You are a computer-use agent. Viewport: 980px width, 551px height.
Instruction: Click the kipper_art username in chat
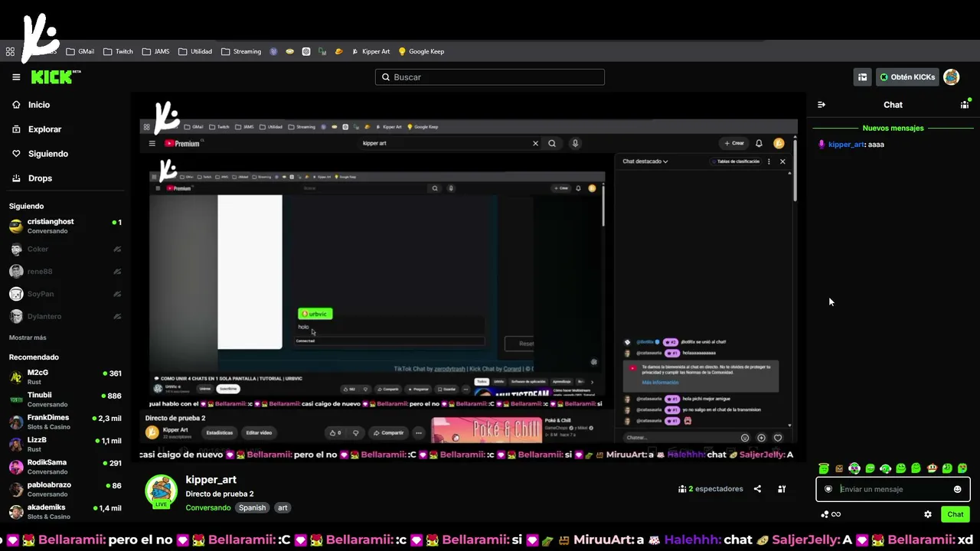(x=846, y=144)
